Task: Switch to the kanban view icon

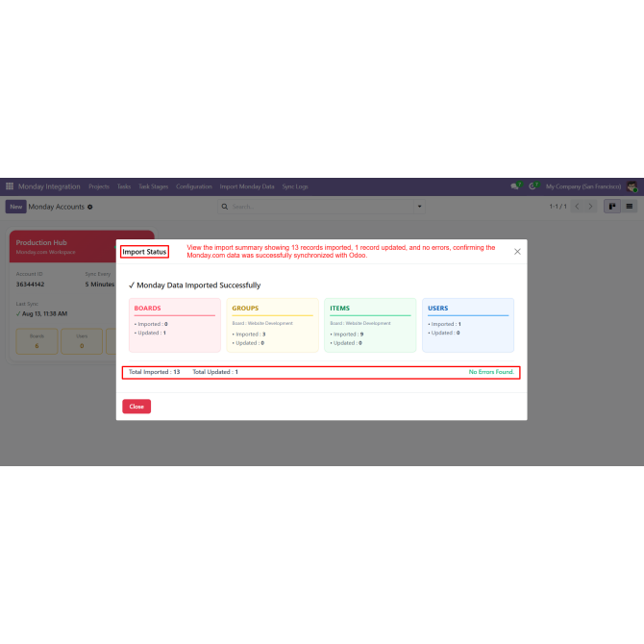Action: 612,207
